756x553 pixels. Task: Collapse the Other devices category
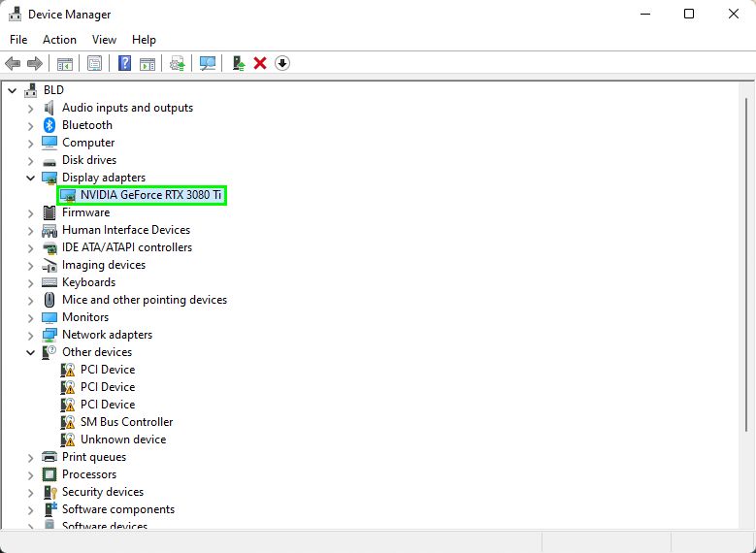tap(31, 352)
